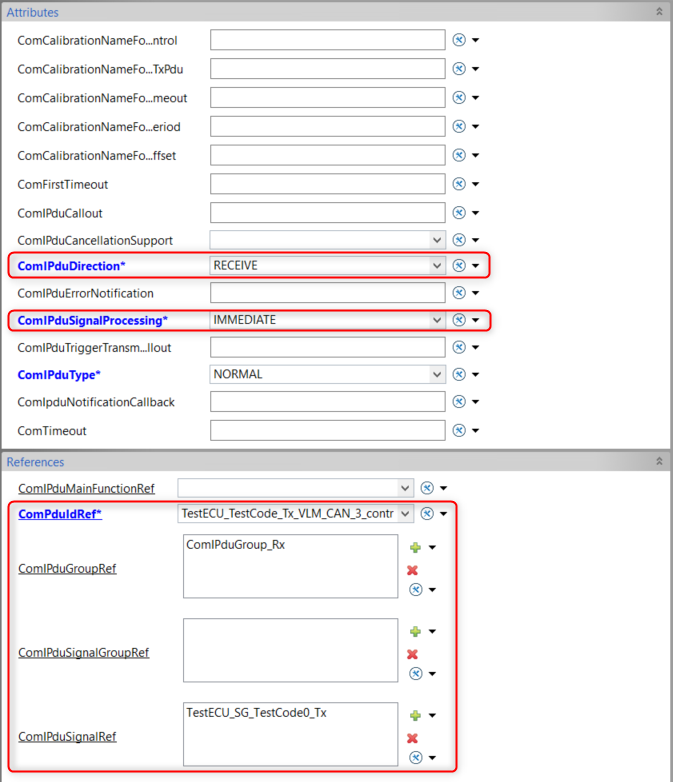673x782 pixels.
Task: Click reset icon for ComCalibrationNameFo...eriod row
Action: point(459,127)
